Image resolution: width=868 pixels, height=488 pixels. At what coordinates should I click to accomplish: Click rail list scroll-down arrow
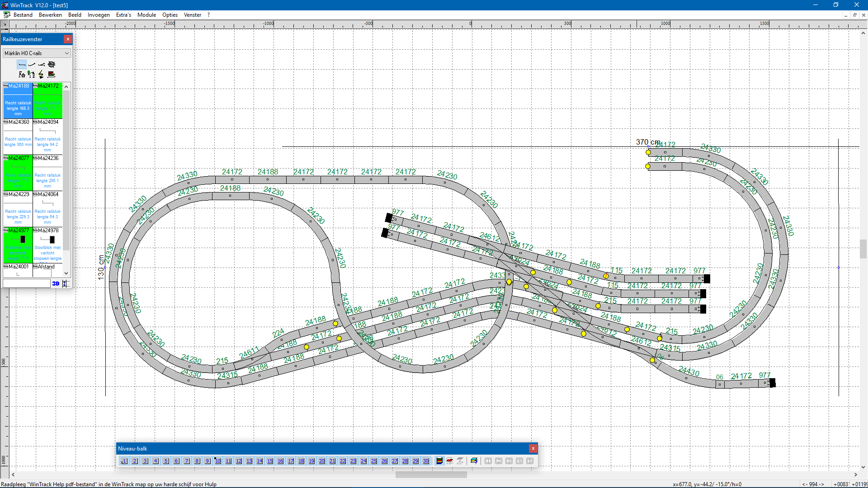click(66, 273)
